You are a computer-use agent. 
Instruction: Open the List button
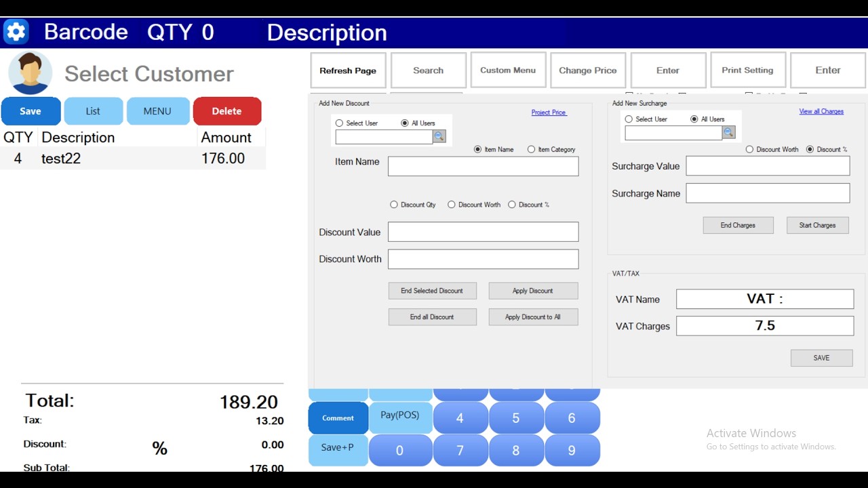(x=93, y=111)
